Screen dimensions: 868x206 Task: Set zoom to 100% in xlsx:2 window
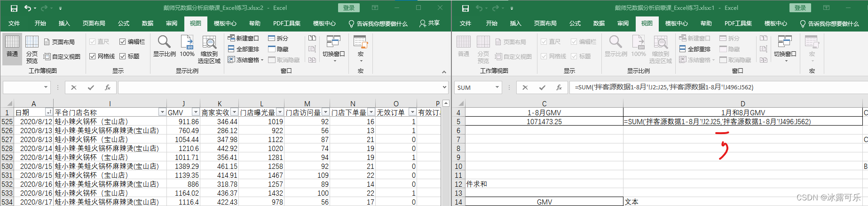187,46
